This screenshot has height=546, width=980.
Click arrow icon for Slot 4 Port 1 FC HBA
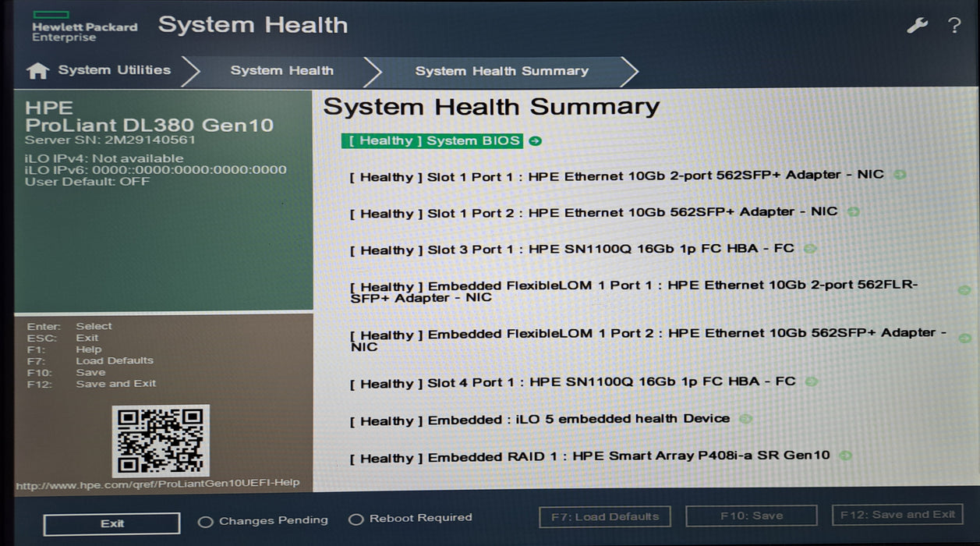click(812, 381)
